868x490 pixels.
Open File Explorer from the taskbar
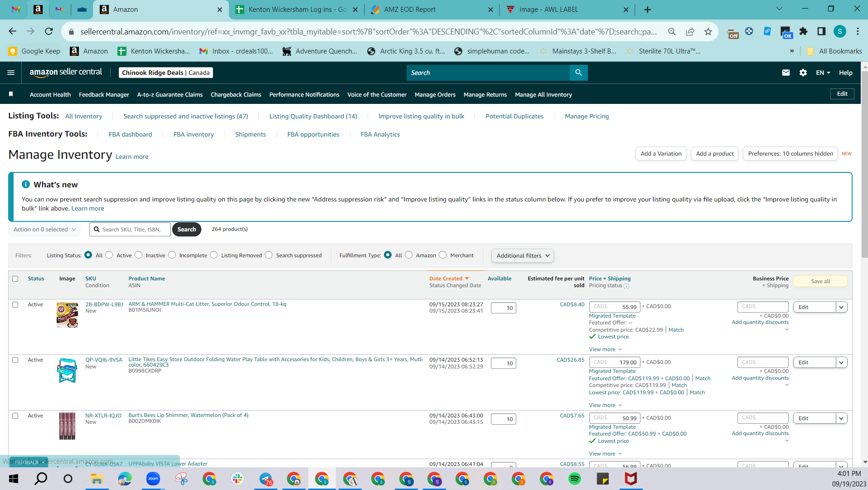point(97,479)
